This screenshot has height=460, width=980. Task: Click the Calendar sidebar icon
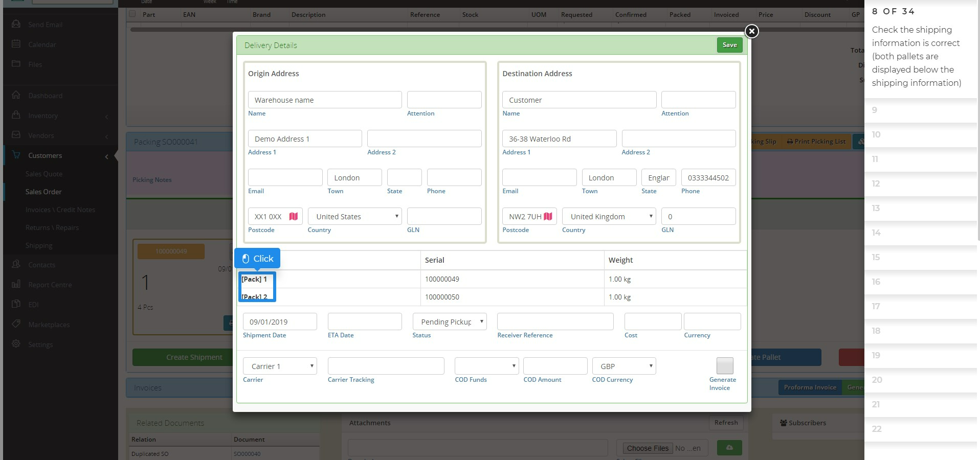click(16, 44)
